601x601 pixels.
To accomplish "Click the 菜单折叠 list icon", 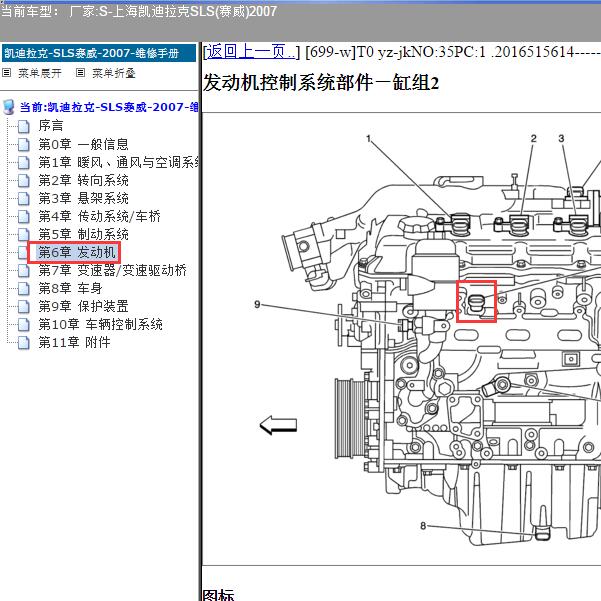I will point(80,72).
